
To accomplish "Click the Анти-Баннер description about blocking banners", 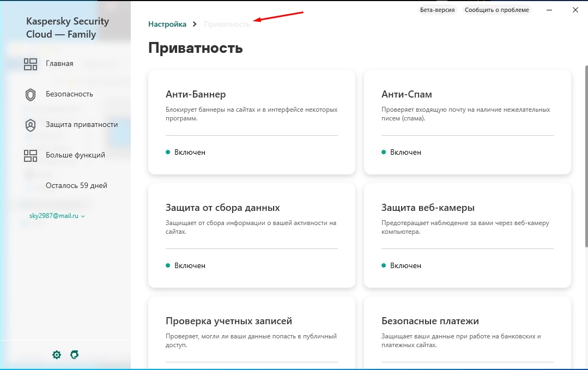I will pyautogui.click(x=252, y=114).
